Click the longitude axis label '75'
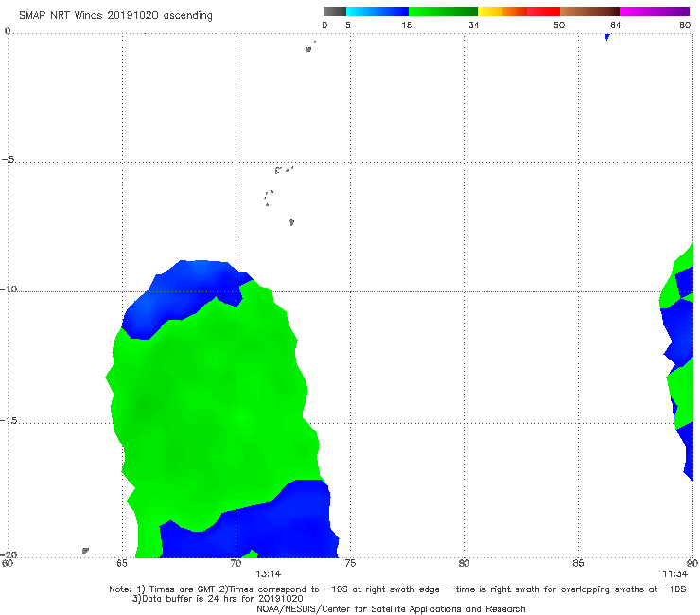Viewport: 700px width, 615px height. pos(350,563)
